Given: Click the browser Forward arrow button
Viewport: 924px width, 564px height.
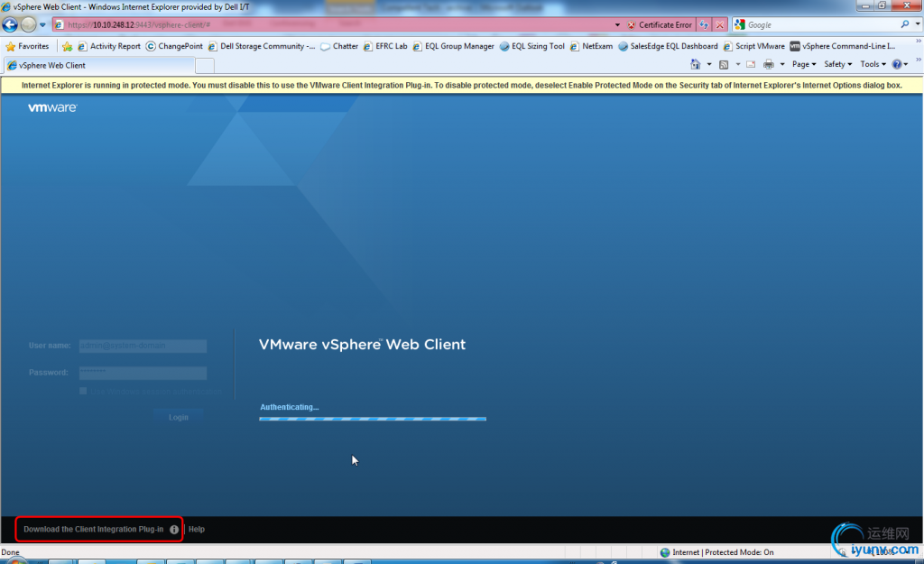Looking at the screenshot, I should click(28, 24).
